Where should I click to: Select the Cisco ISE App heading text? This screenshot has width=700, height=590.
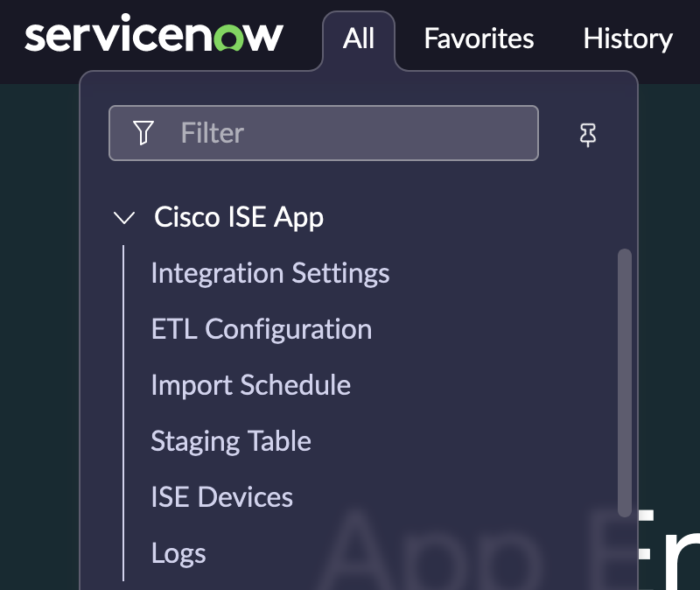click(239, 218)
